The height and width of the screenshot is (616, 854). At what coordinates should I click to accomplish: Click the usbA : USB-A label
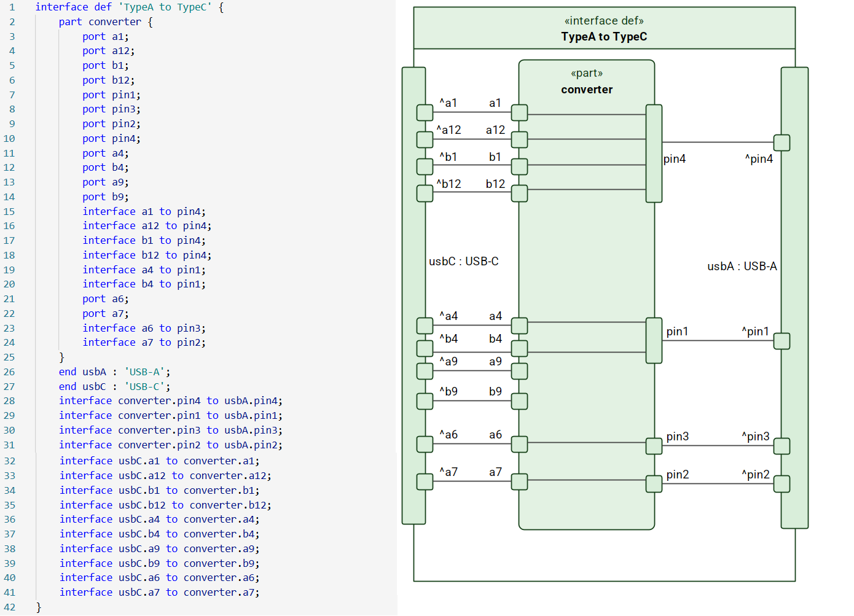[742, 266]
